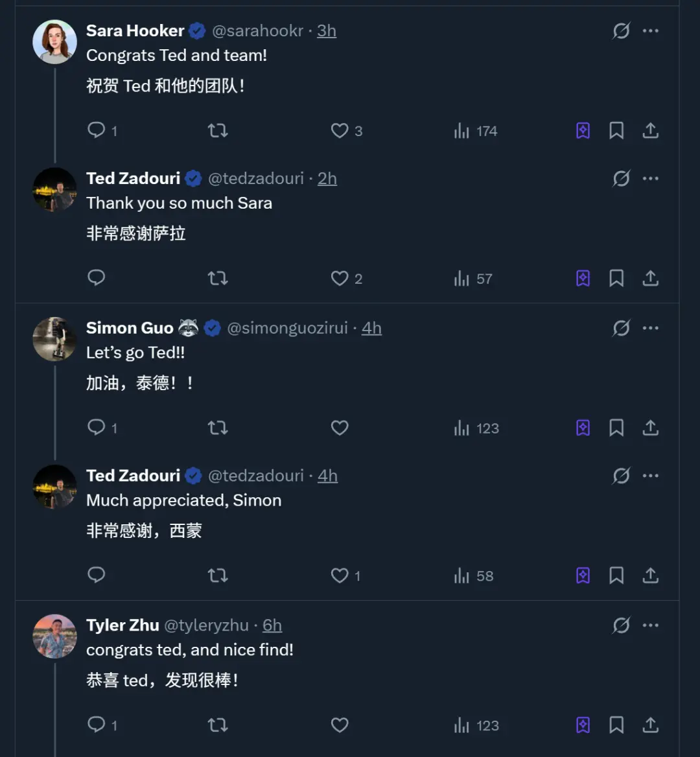Screen dimensions: 700x757
Task: Share Sara Hooker's tweet
Action: [651, 130]
